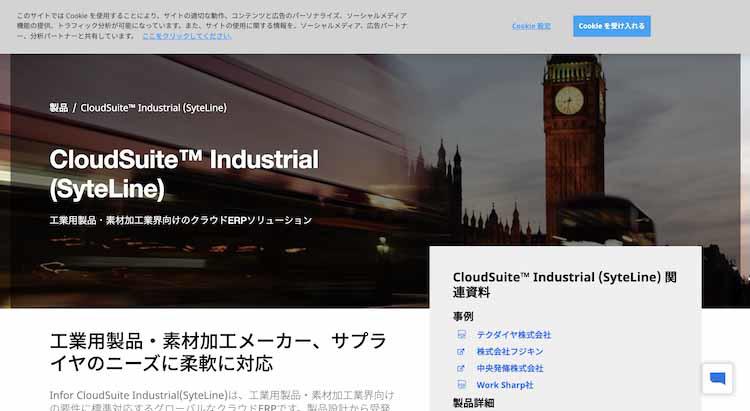Select subtitle 工業用製品・素材加工業界向けのクラウドERPソリューション
The height and width of the screenshot is (411, 750).
coord(181,220)
